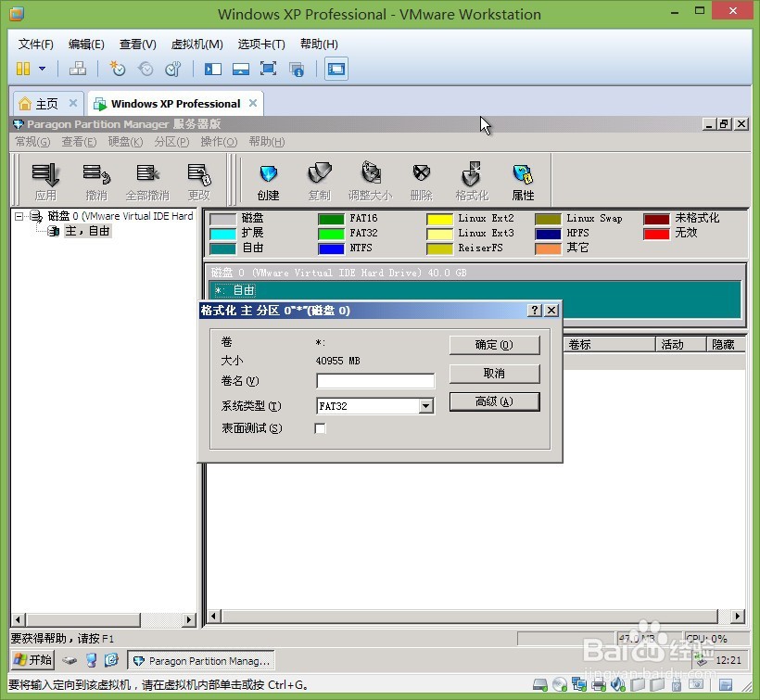Click the 创建 (create partition) icon
This screenshot has height=700, width=760.
(x=268, y=182)
